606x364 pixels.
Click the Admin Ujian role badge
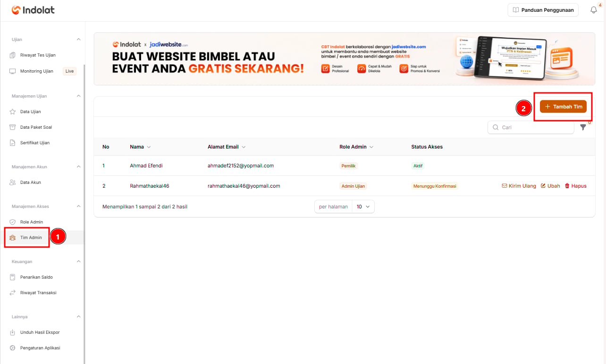[x=353, y=186]
